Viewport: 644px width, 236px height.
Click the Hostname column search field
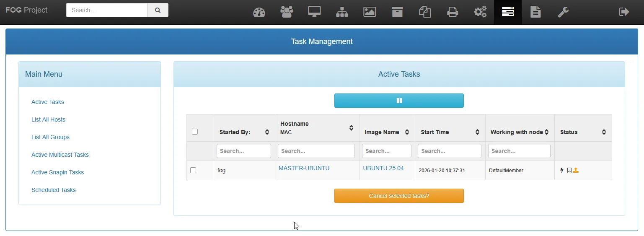316,151
